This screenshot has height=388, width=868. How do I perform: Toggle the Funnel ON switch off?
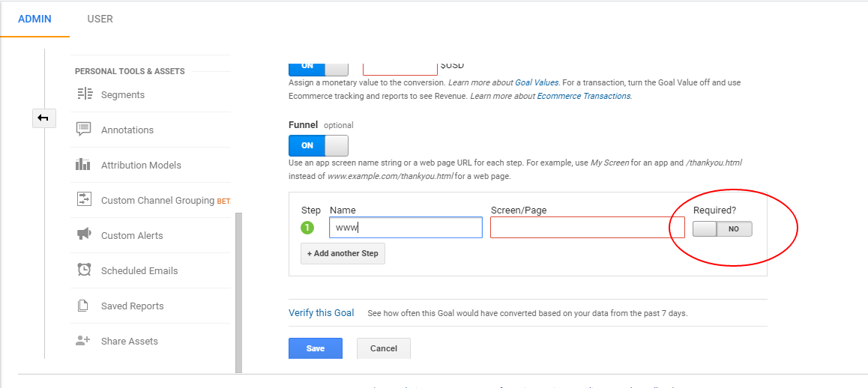coord(318,145)
